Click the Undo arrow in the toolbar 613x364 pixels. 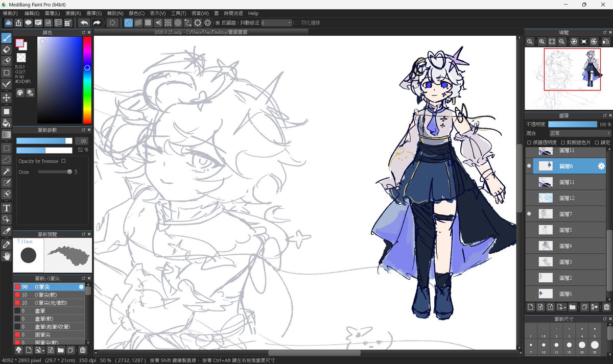tap(84, 22)
